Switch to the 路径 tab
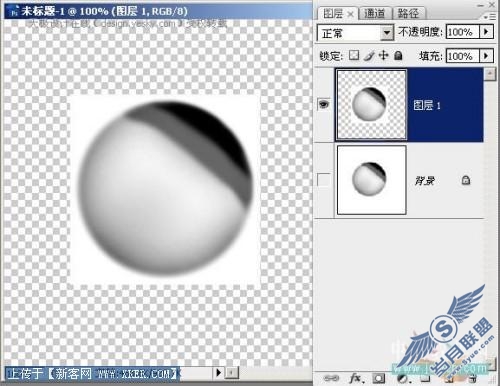Screen dimensions: 500x386 click(408, 13)
